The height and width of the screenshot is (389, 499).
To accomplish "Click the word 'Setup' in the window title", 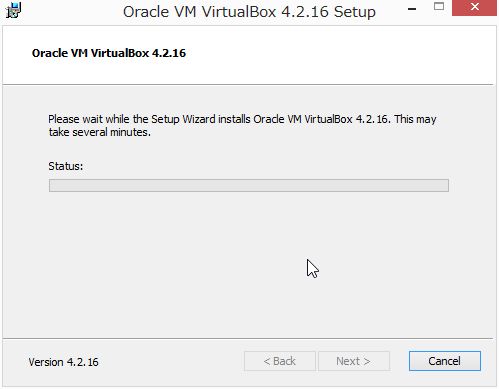I will click(355, 13).
